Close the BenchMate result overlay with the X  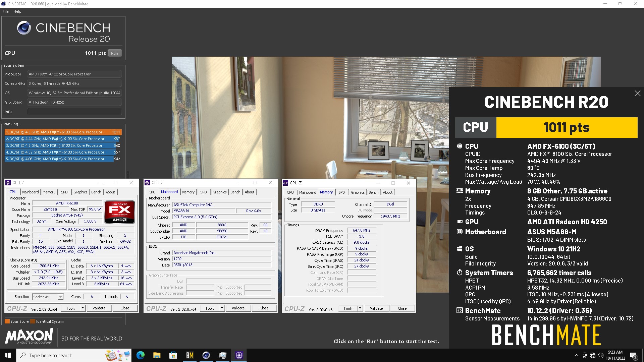click(x=637, y=94)
